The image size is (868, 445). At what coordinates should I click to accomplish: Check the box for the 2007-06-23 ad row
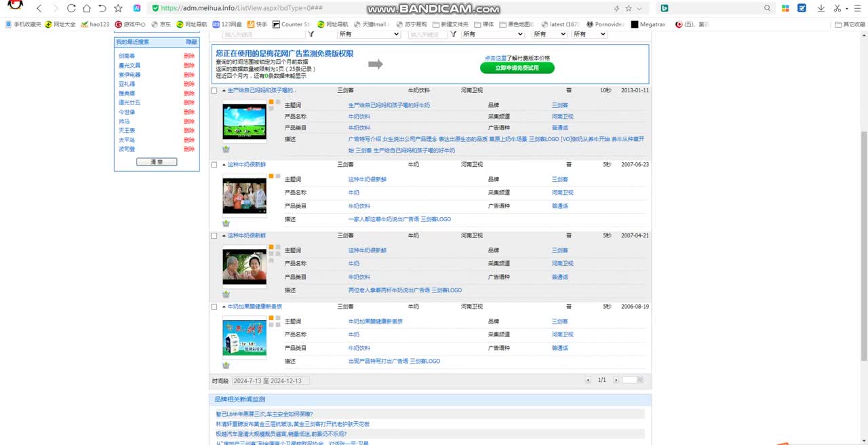(x=214, y=165)
